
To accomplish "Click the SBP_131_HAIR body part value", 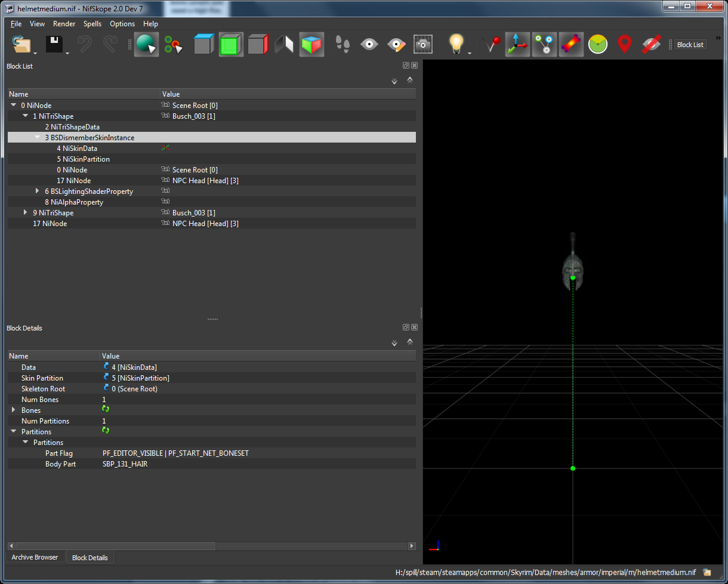I will pos(125,464).
